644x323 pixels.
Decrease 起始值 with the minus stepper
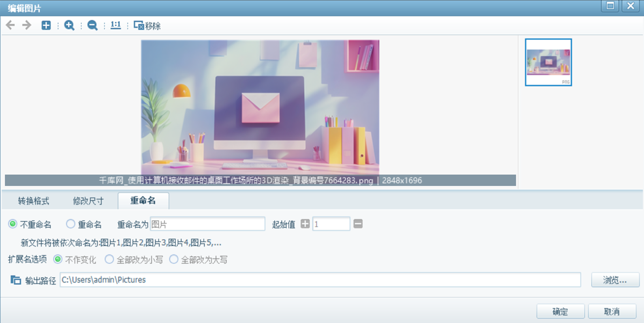358,224
